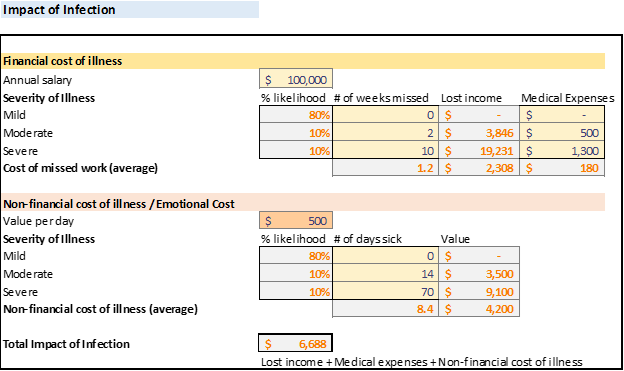624x371 pixels.
Task: Click moderate days sick value 14
Action: pyautogui.click(x=385, y=273)
